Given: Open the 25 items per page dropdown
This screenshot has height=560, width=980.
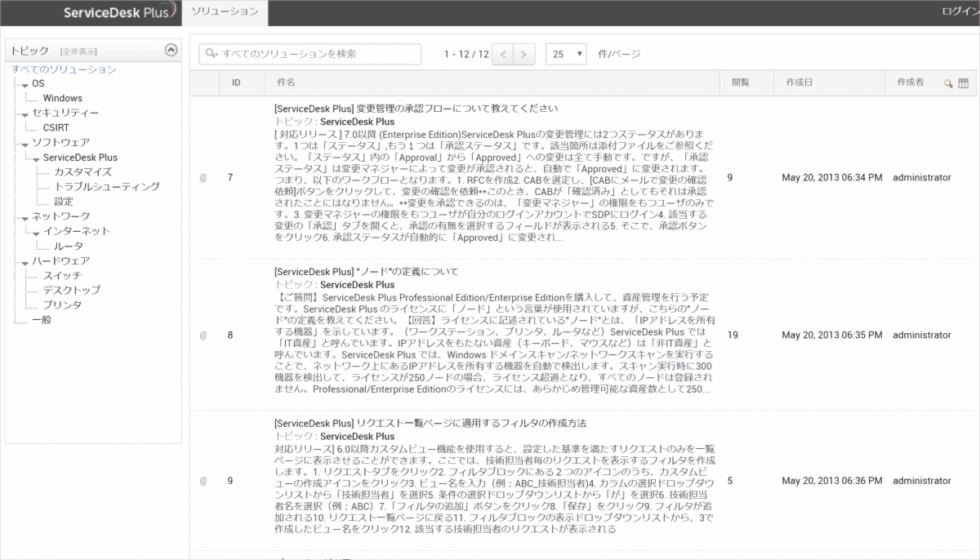Looking at the screenshot, I should pos(566,55).
